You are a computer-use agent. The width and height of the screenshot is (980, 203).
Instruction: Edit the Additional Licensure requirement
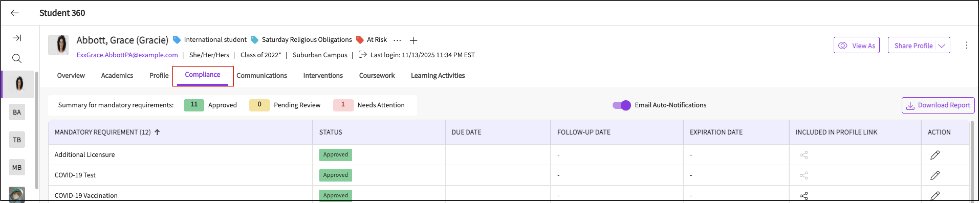coord(935,155)
